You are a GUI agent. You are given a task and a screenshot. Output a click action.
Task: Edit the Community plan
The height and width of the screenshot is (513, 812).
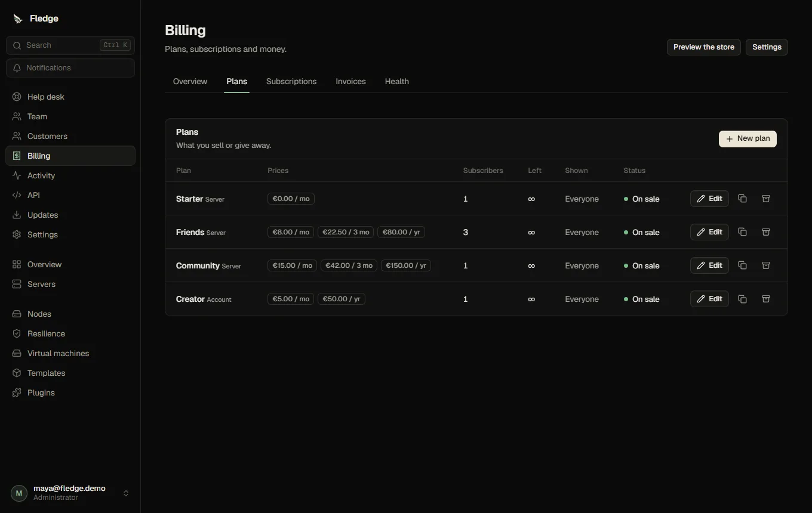tap(709, 265)
